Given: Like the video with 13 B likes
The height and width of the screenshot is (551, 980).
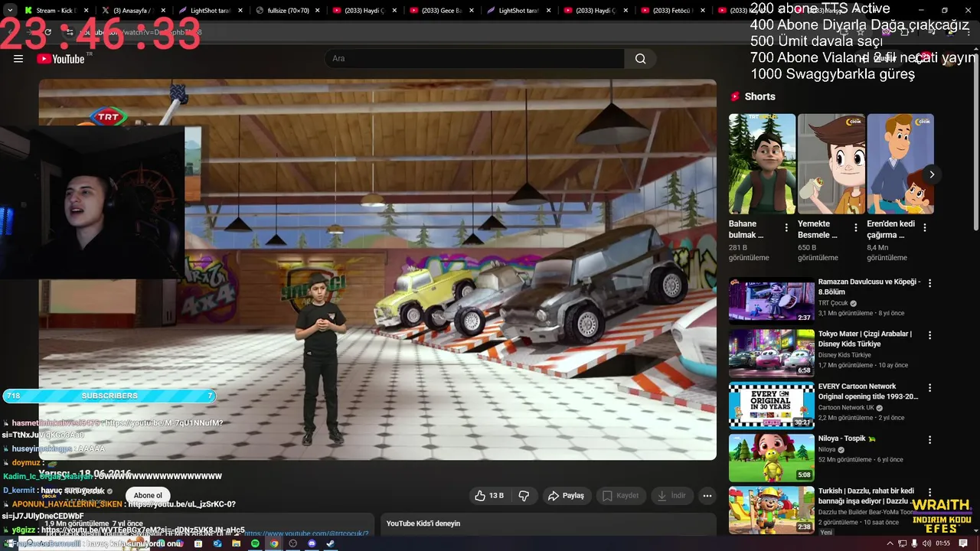Looking at the screenshot, I should click(x=488, y=496).
